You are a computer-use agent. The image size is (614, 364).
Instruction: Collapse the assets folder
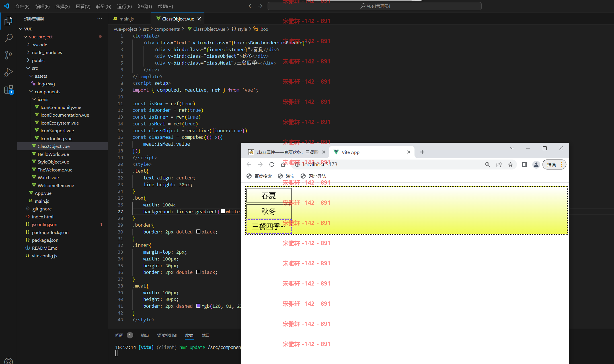(x=31, y=76)
